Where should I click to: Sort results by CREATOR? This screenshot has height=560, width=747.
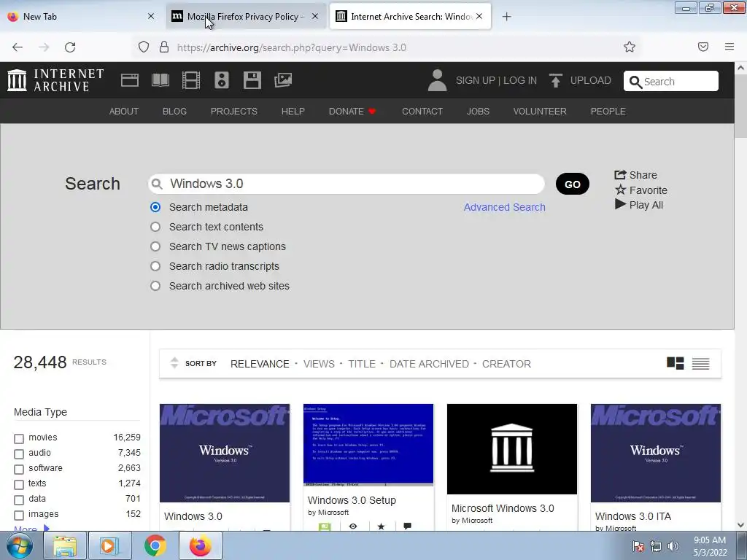[506, 364]
